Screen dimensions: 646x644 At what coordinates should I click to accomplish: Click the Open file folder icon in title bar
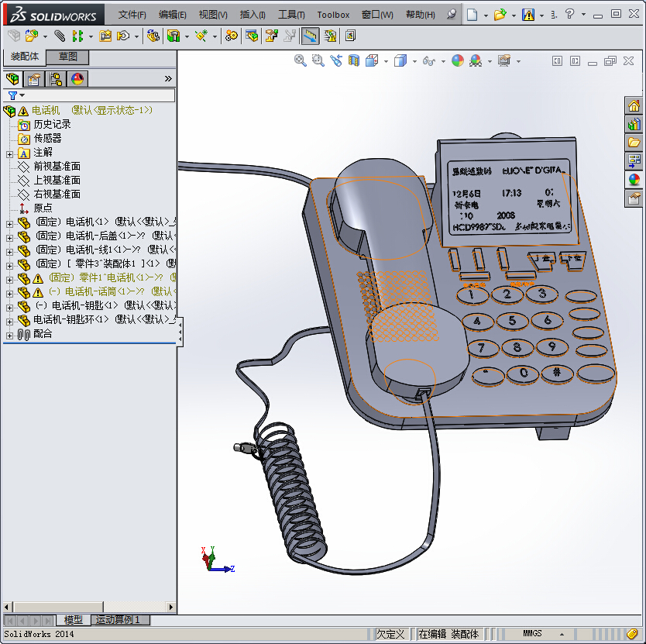[x=500, y=15]
